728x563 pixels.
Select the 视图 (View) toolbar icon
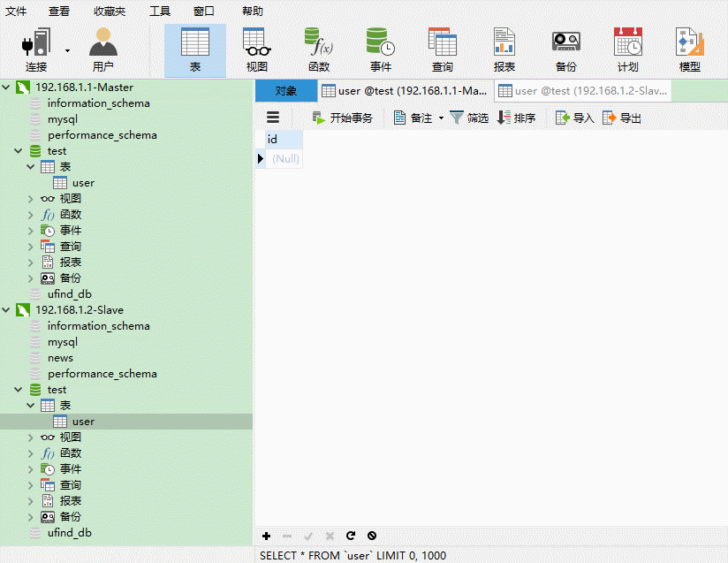click(x=256, y=44)
